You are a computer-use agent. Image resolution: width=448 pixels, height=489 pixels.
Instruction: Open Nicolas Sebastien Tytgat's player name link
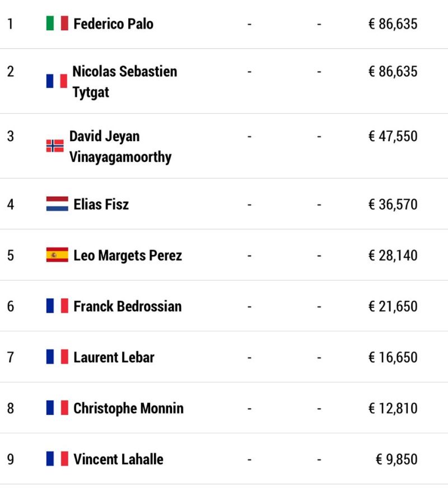coord(125,82)
